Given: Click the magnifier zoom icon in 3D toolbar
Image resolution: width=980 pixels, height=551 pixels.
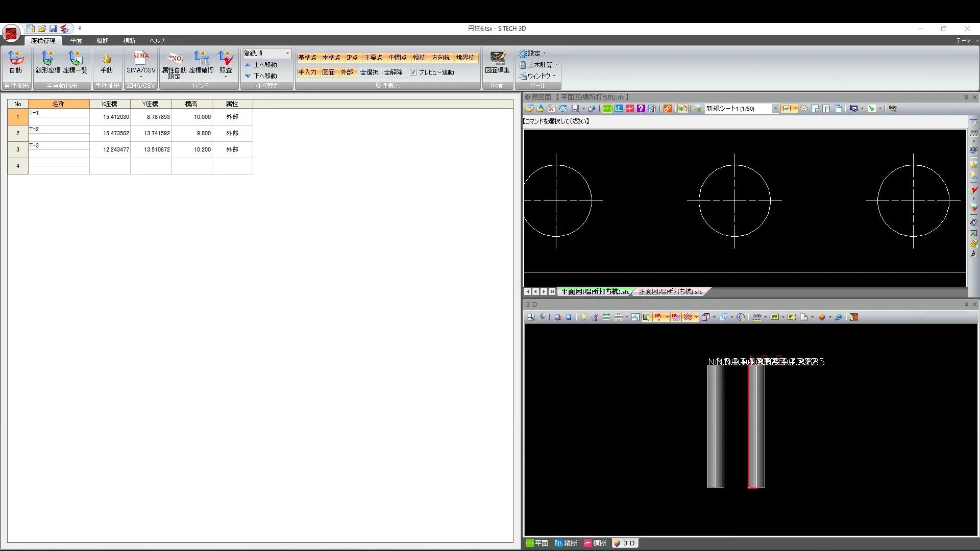Looking at the screenshot, I should point(542,317).
